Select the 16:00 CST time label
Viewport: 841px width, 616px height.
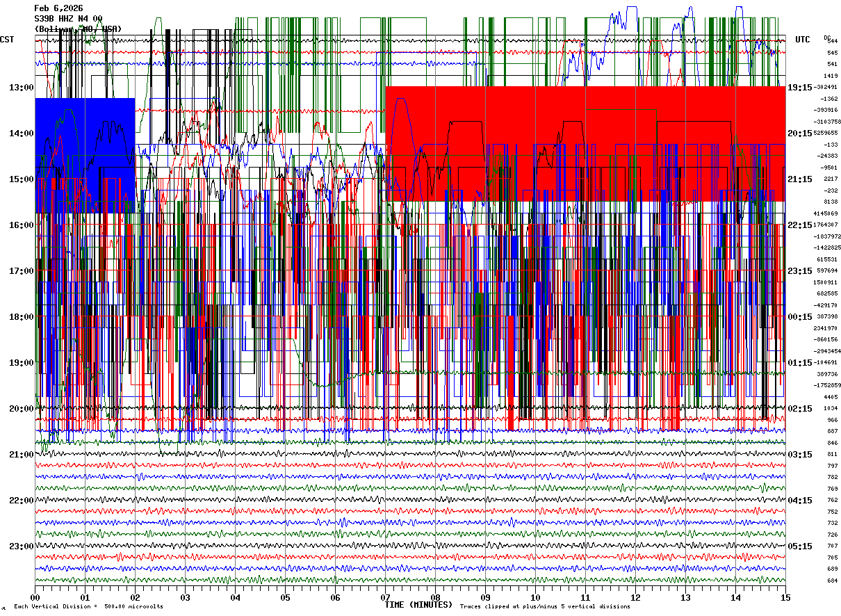pos(22,225)
